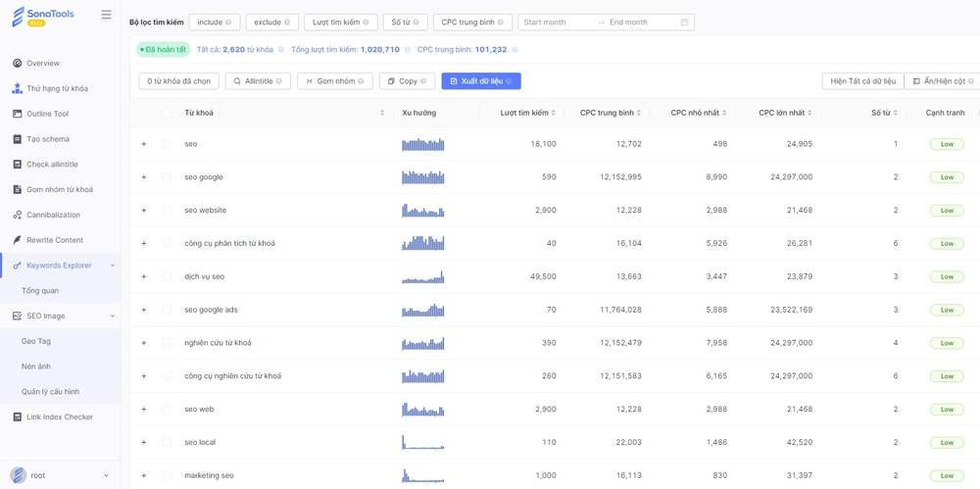Viewport: 980px width, 489px height.
Task: Check the box for seo google row
Action: click(167, 177)
